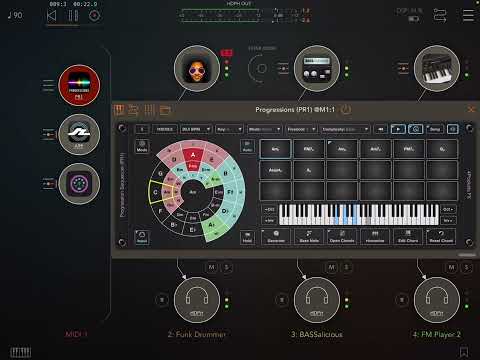Click the Reset Chord button
The height and width of the screenshot is (360, 480).
click(x=441, y=237)
